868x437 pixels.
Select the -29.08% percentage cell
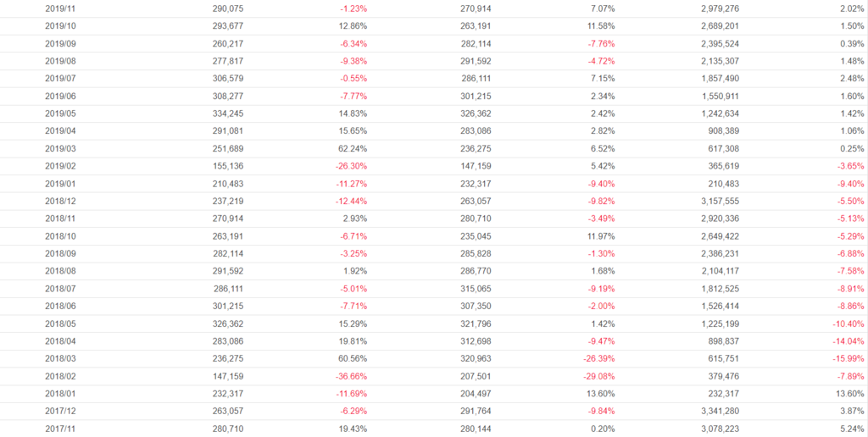[598, 376]
